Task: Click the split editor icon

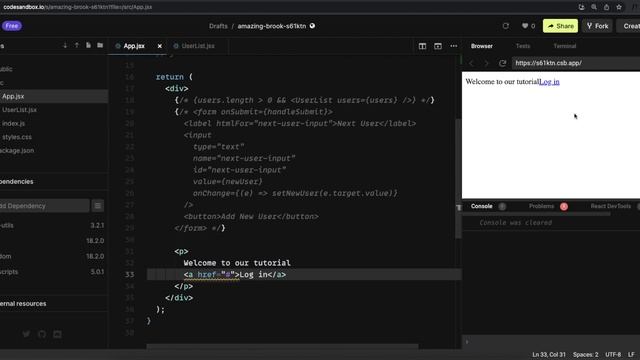Action: (422, 46)
